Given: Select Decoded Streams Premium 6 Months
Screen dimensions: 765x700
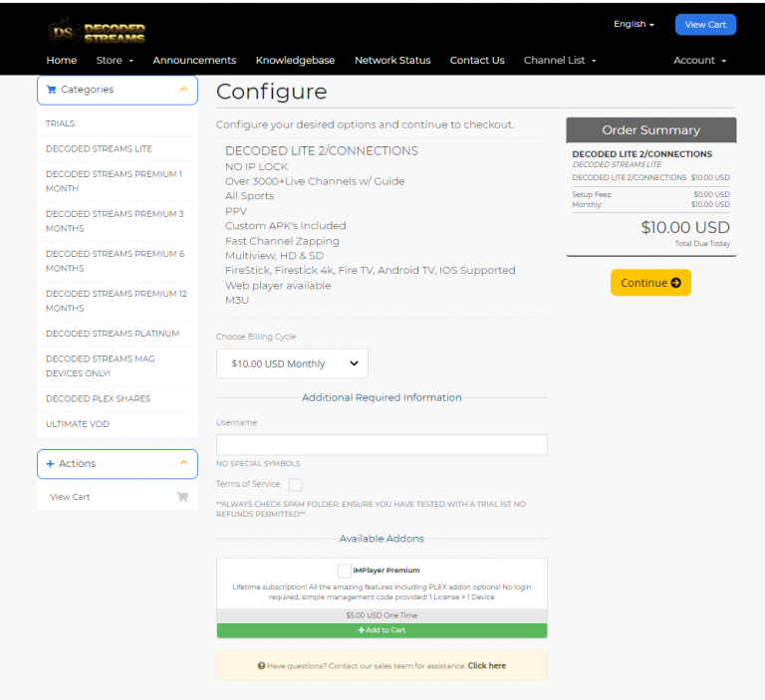Looking at the screenshot, I should click(x=118, y=262).
